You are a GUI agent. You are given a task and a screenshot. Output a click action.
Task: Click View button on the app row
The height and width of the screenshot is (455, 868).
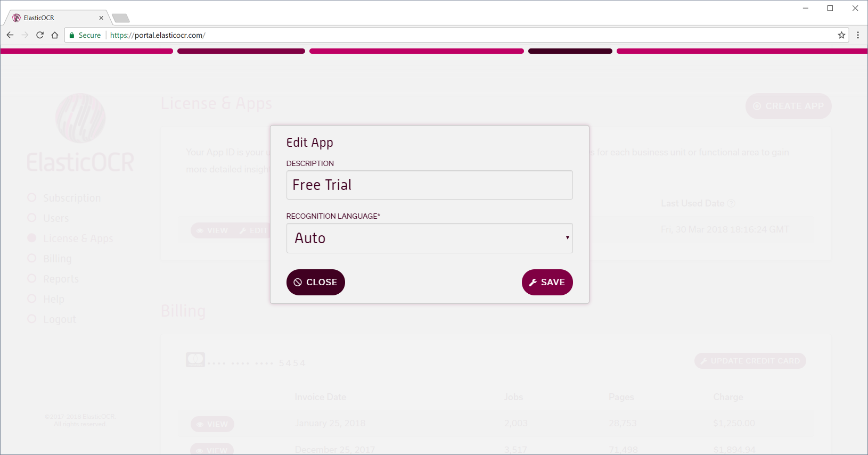click(x=212, y=230)
